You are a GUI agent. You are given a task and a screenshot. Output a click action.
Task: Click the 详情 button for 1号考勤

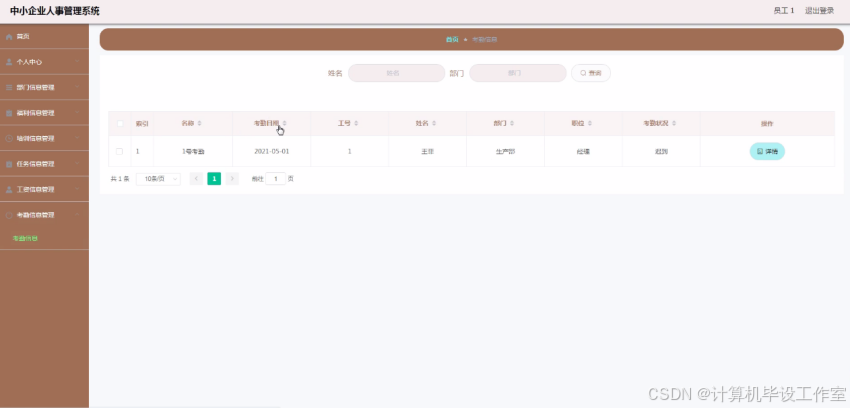pyautogui.click(x=767, y=151)
